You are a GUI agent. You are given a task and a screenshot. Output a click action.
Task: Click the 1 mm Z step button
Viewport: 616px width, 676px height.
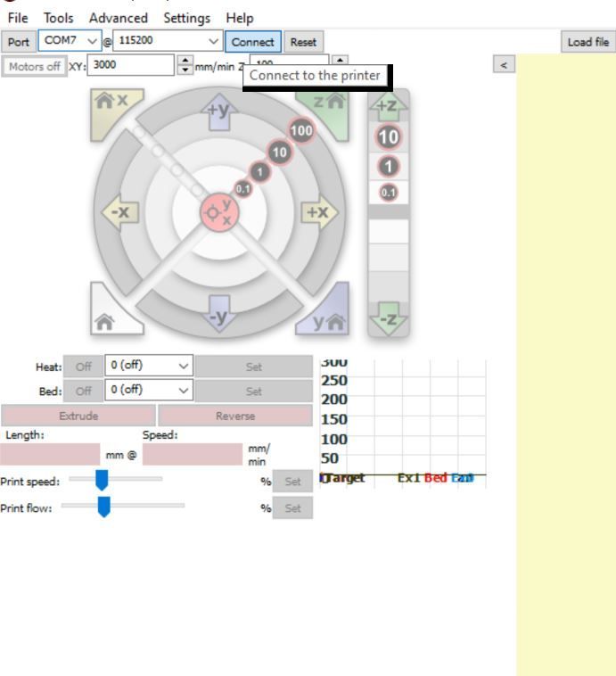tap(389, 167)
